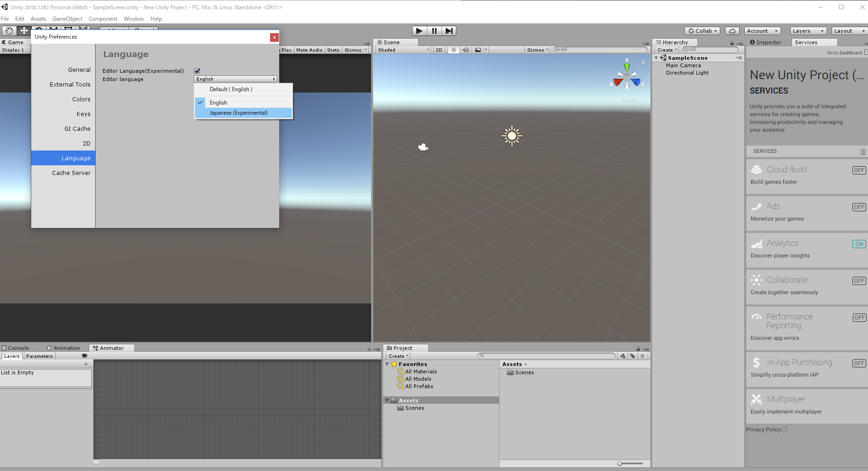The width and height of the screenshot is (868, 471).
Task: Go to Dashboard link in Services
Action: click(x=844, y=53)
